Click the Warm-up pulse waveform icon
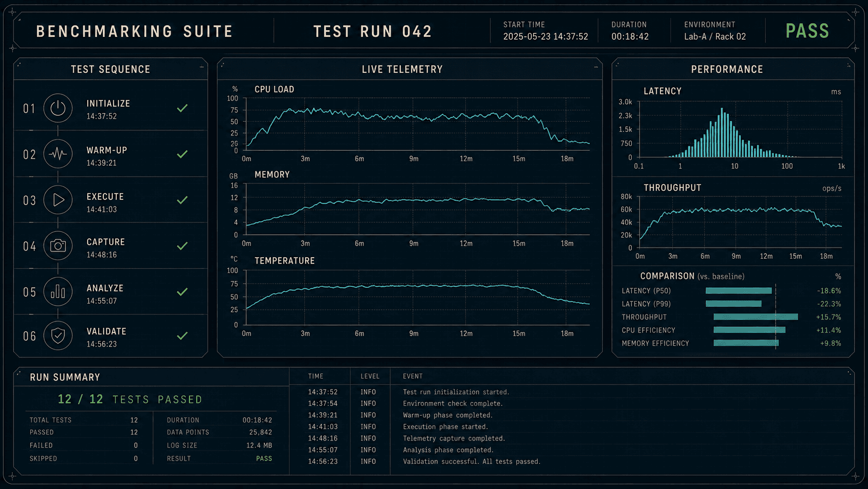This screenshot has height=489, width=868. [58, 154]
